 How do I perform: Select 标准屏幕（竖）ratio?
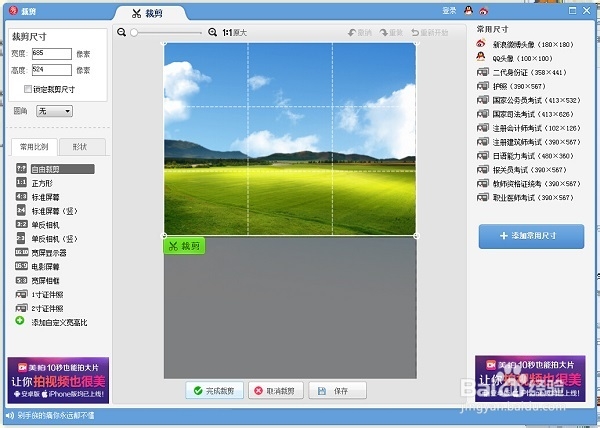[47, 211]
